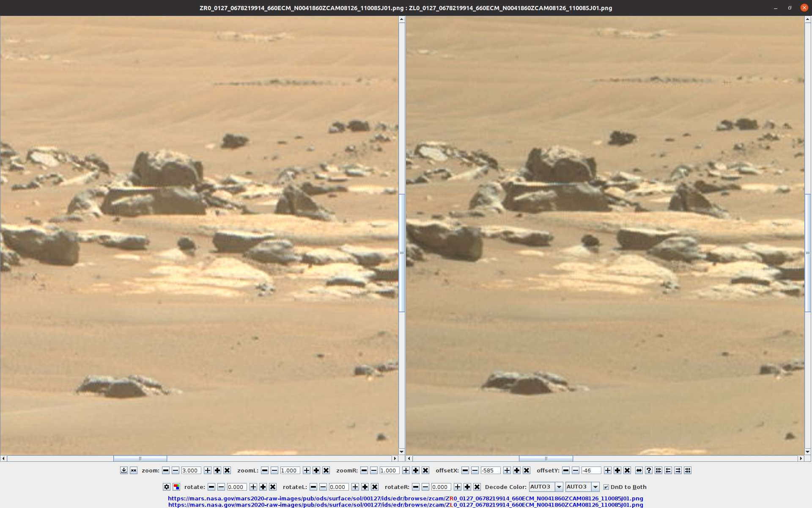Click the swap left-right arrows icon
812x508 pixels.
point(639,470)
